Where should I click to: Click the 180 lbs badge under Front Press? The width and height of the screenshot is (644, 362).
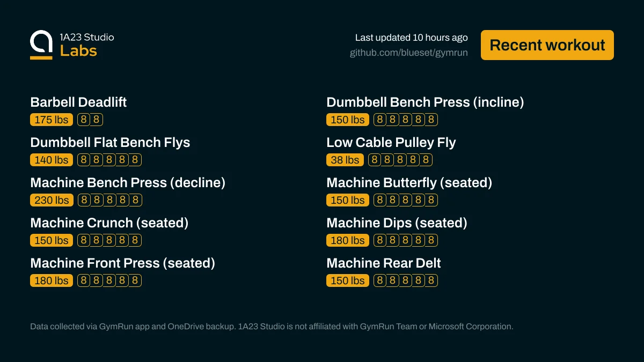(x=52, y=280)
